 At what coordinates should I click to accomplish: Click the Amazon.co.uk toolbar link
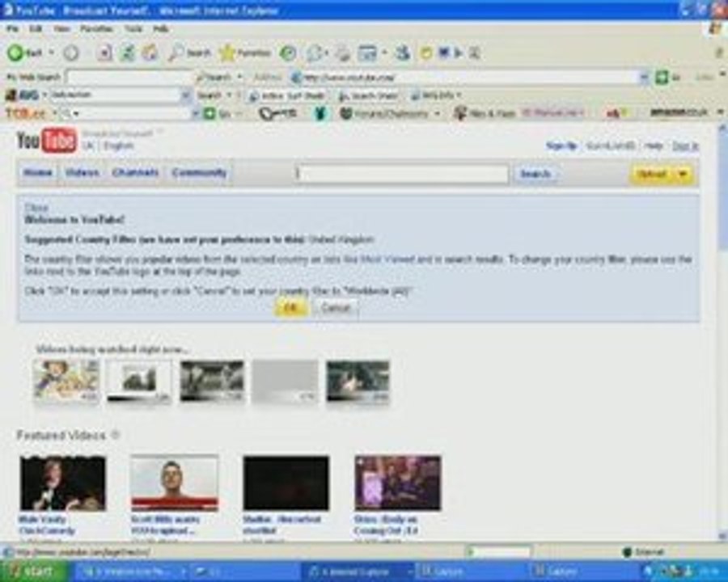679,112
